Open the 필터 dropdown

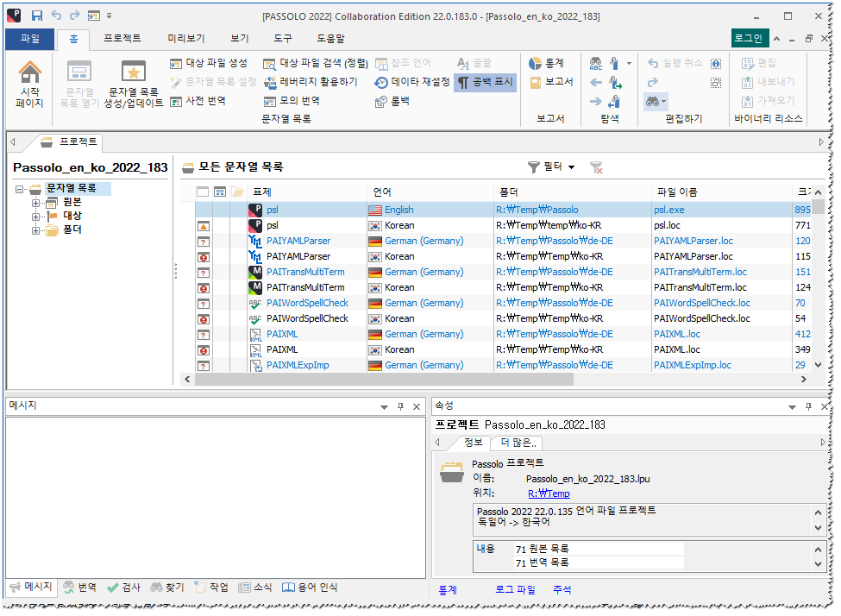pyautogui.click(x=551, y=167)
